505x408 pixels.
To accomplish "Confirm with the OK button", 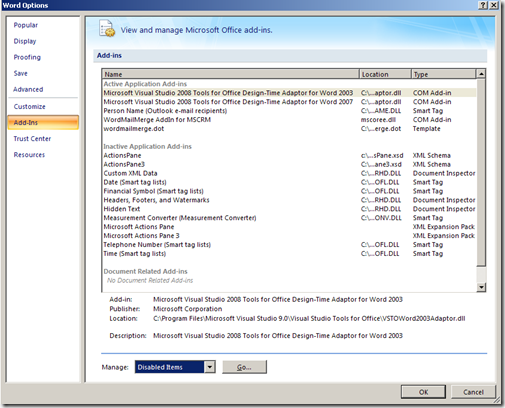I will click(x=423, y=392).
